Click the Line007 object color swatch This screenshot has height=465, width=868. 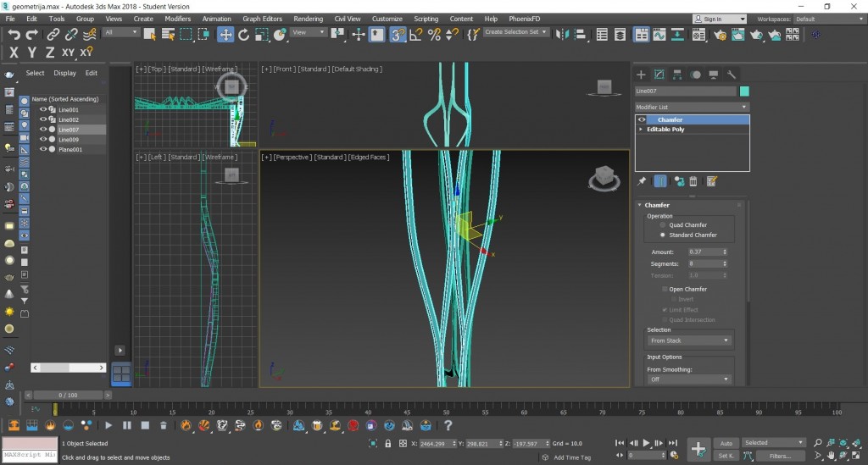[x=744, y=91]
